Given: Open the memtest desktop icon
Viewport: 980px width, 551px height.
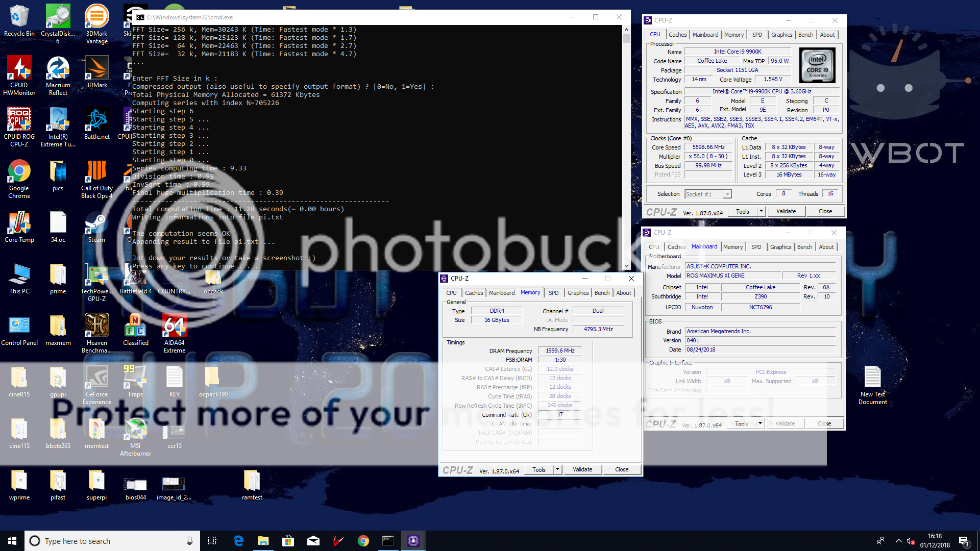Looking at the screenshot, I should tap(96, 433).
